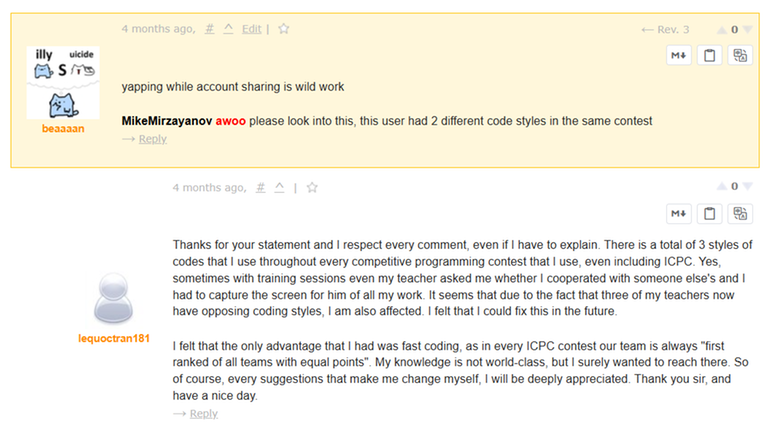The width and height of the screenshot is (768, 435).
Task: Toggle favorite star on lequoctran181's comment
Action: [312, 187]
